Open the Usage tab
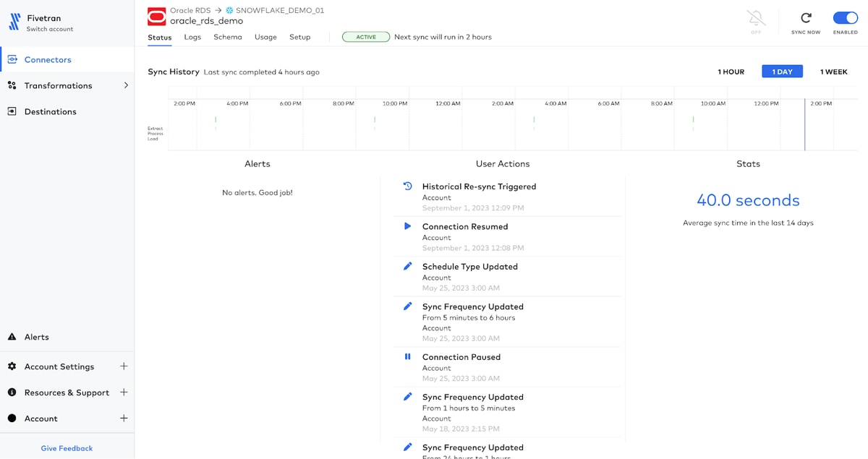 coord(265,37)
